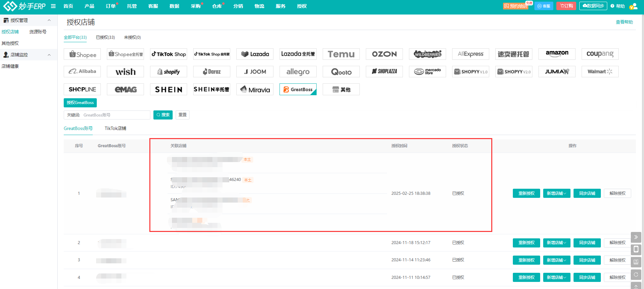Select the TikTok Shop全托管 platform logo
Image resolution: width=644 pixels, height=289 pixels.
[x=212, y=54]
